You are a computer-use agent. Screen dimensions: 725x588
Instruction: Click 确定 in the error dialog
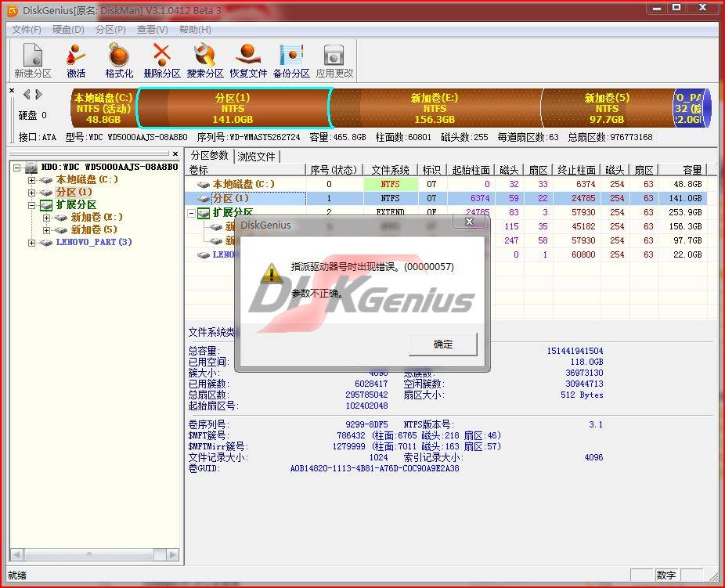click(443, 345)
